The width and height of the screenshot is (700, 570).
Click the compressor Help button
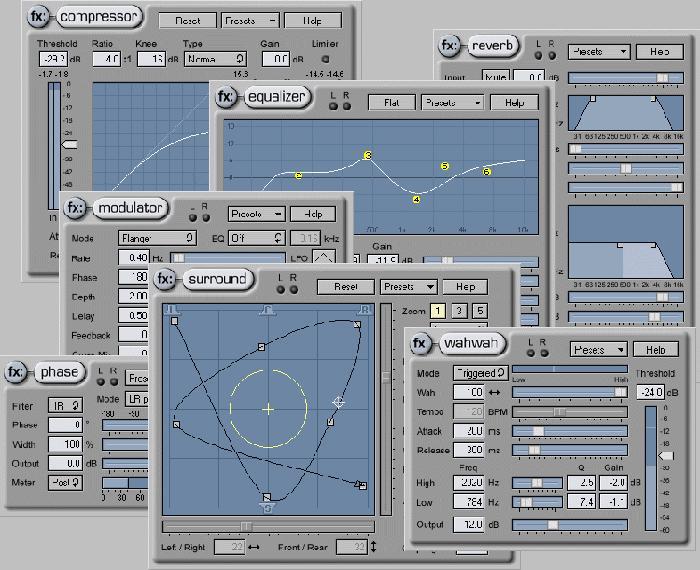point(312,21)
